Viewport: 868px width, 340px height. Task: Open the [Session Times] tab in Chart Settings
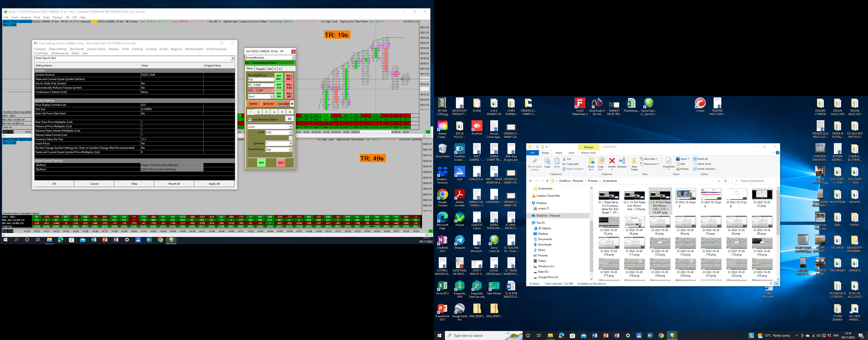pyautogui.click(x=96, y=49)
